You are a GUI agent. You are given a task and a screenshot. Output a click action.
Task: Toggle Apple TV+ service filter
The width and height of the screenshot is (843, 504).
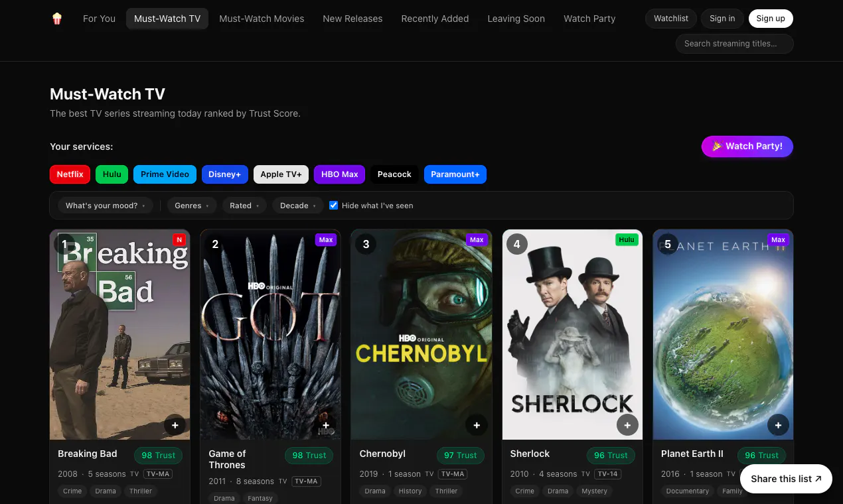281,174
